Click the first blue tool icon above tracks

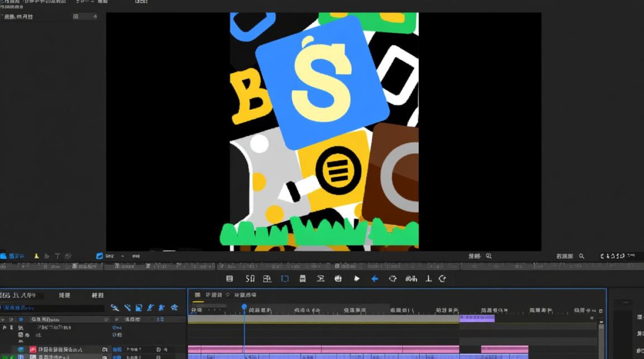pos(115,308)
